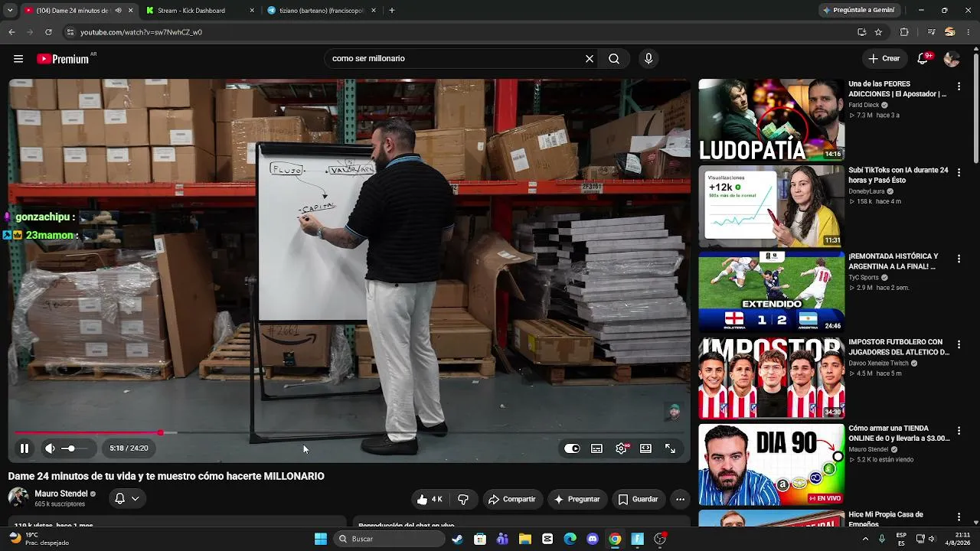The image size is (980, 551).
Task: Open the Argentina remontada video thumbnail
Action: [x=771, y=292]
